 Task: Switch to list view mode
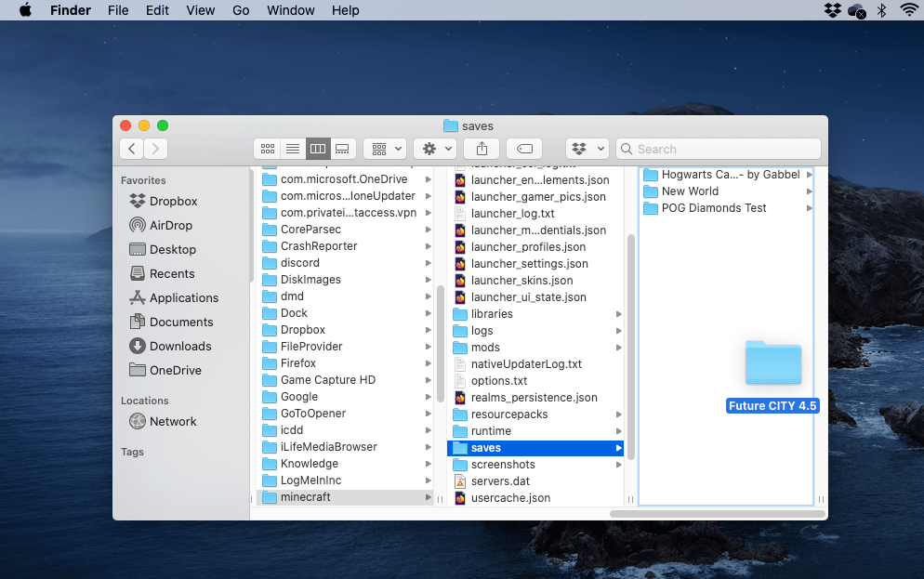tap(293, 149)
